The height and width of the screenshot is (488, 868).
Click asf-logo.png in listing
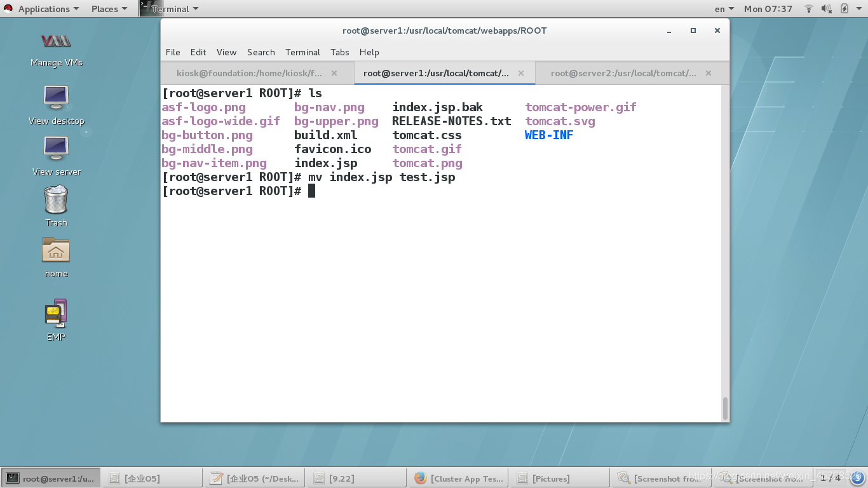pyautogui.click(x=203, y=107)
